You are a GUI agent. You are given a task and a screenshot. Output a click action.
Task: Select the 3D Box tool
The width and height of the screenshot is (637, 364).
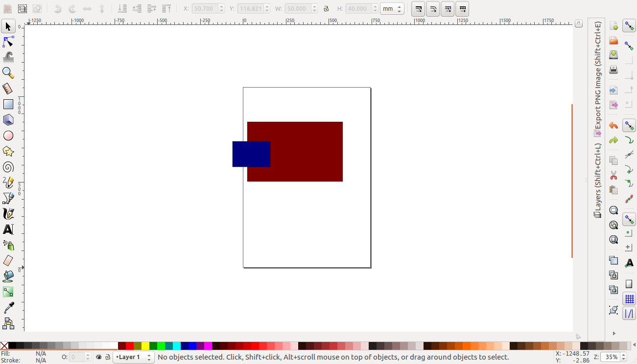[8, 120]
